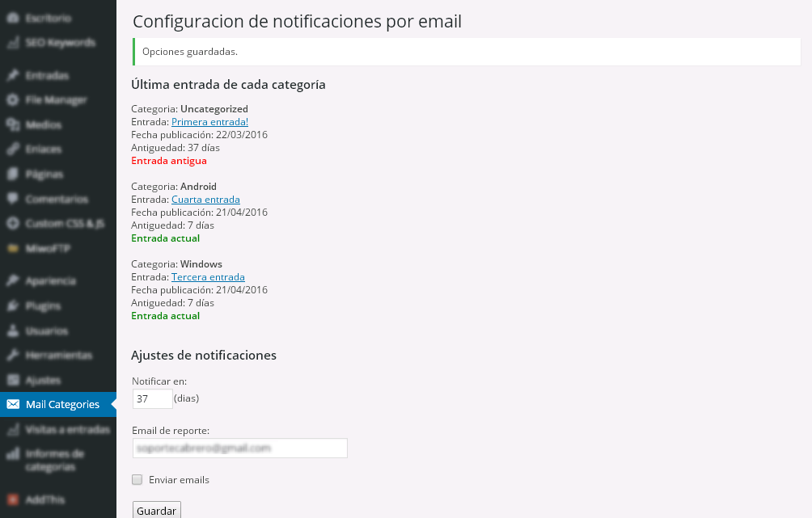The image size is (812, 518).
Task: Open the Herramientas menu
Action: (58, 356)
